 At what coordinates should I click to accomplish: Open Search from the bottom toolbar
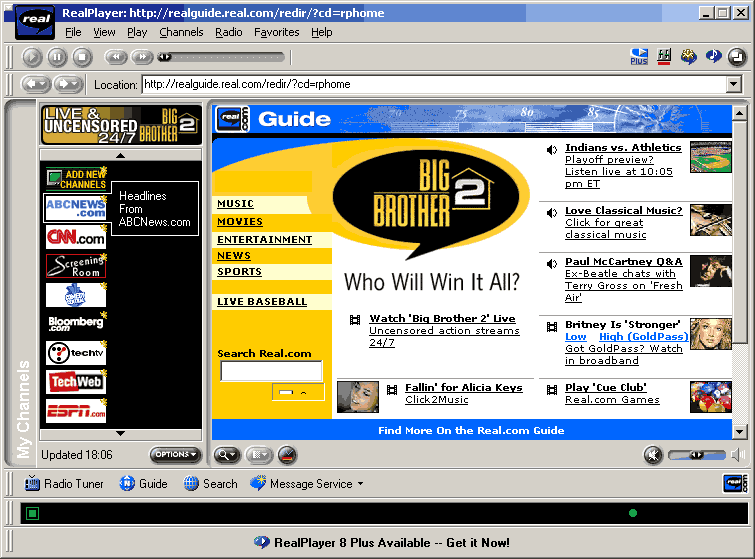(210, 484)
